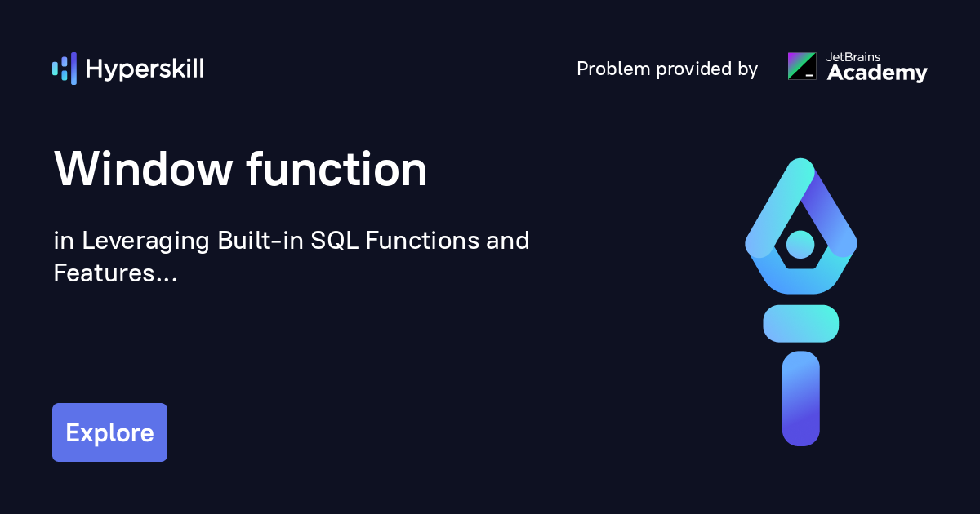Open the Hyperskill wordmark link
Image resolution: width=980 pixels, height=514 pixels.
pyautogui.click(x=145, y=69)
